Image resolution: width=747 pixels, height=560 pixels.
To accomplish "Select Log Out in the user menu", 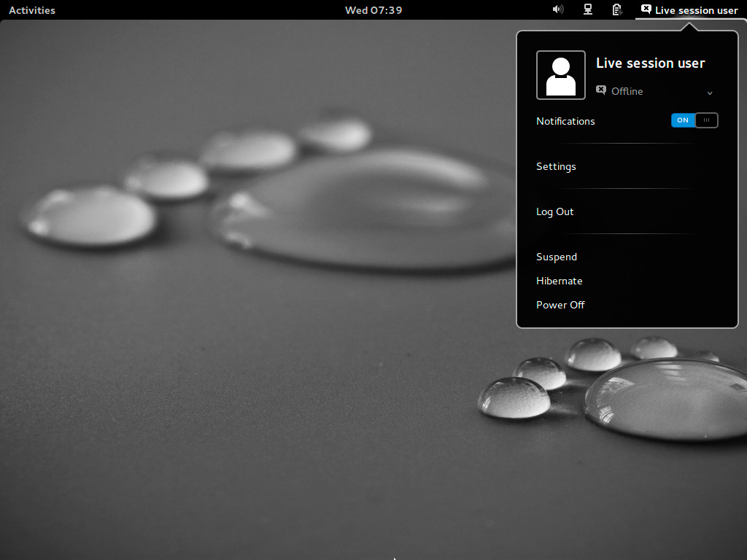I will [555, 211].
